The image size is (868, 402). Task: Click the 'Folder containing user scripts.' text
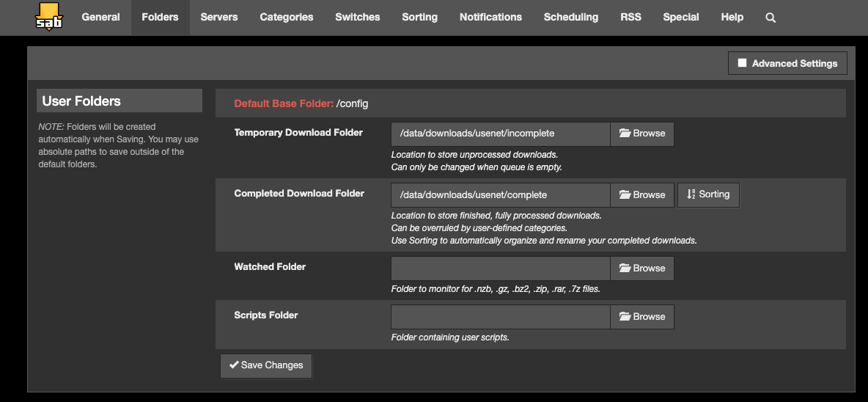pyautogui.click(x=450, y=337)
